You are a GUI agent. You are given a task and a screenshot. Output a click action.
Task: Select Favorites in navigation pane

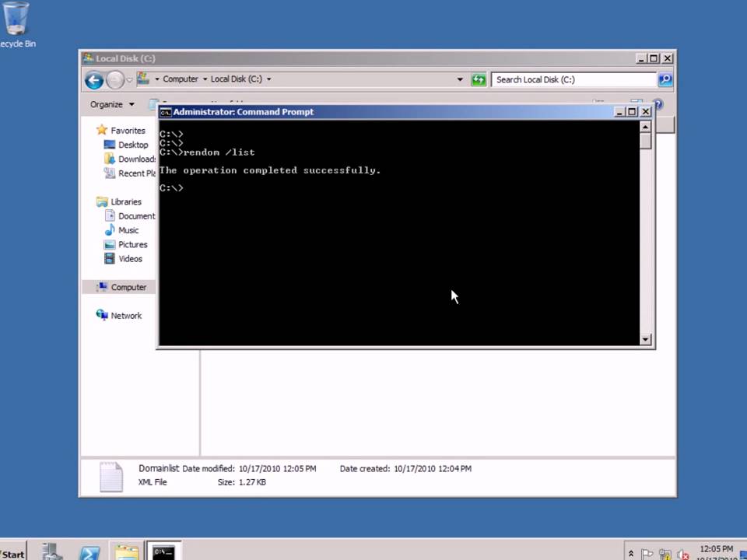128,131
